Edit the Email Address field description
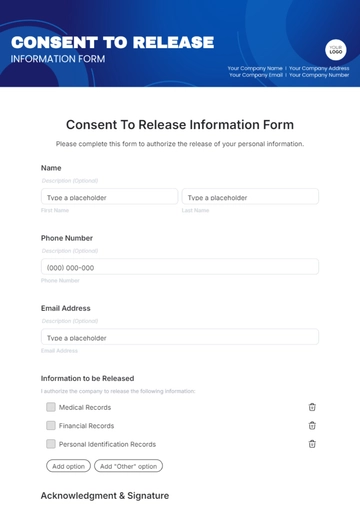This screenshot has height=510, width=360. [70, 321]
